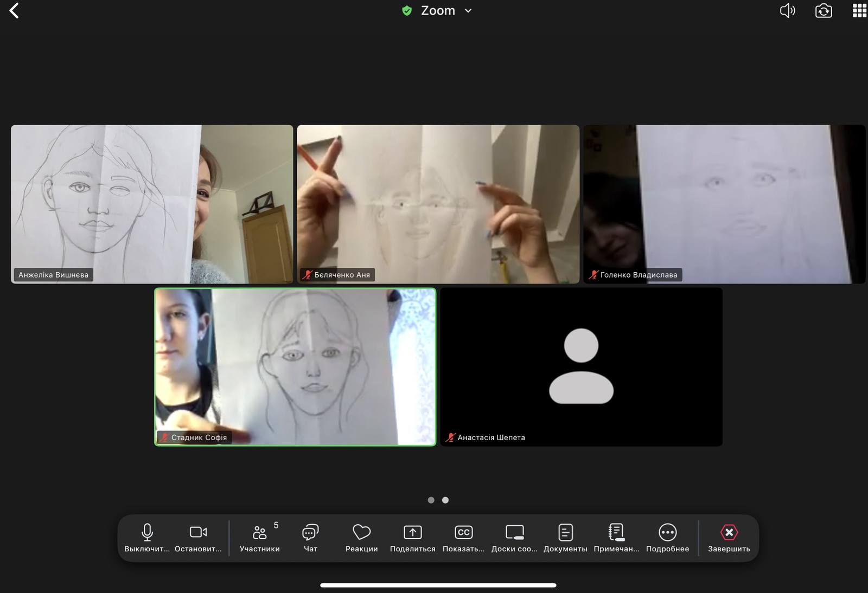Screen dimensions: 868x593
Task: Open the Chat (Чат) panel
Action: pyautogui.click(x=310, y=537)
